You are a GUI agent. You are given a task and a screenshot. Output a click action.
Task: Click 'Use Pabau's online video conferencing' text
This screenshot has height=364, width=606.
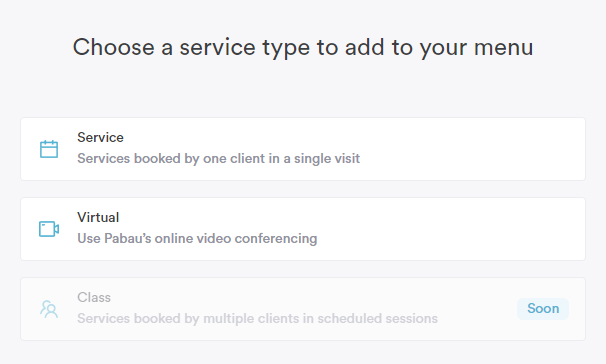click(x=197, y=239)
